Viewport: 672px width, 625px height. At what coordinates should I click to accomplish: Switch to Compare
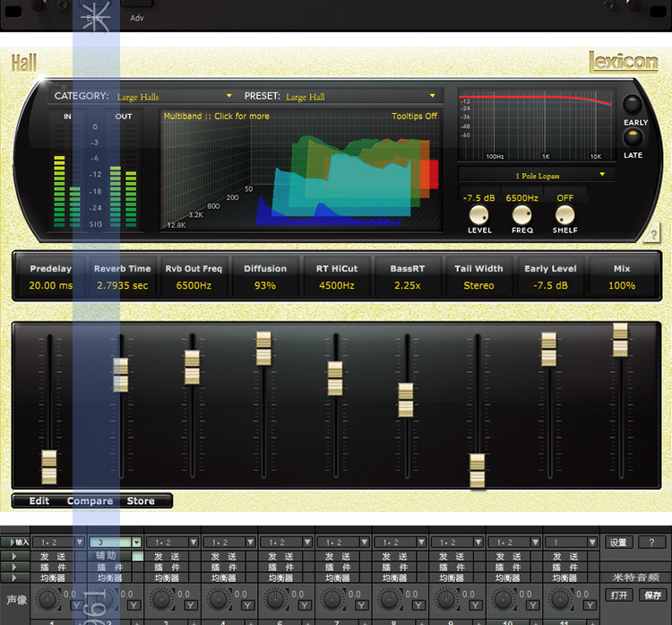point(90,500)
